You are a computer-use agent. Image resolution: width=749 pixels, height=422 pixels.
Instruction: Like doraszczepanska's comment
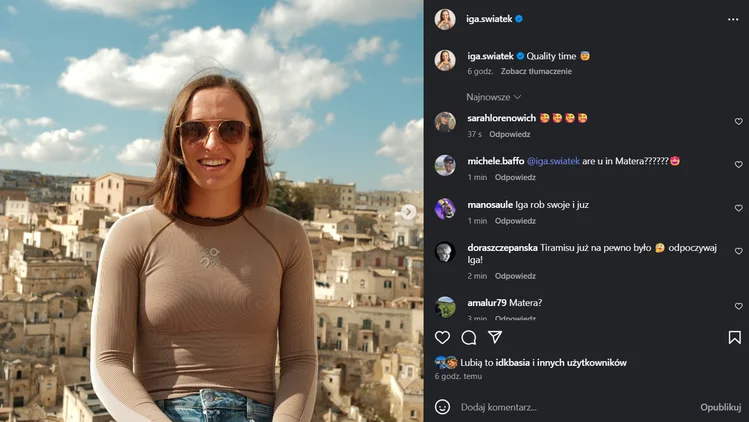739,251
